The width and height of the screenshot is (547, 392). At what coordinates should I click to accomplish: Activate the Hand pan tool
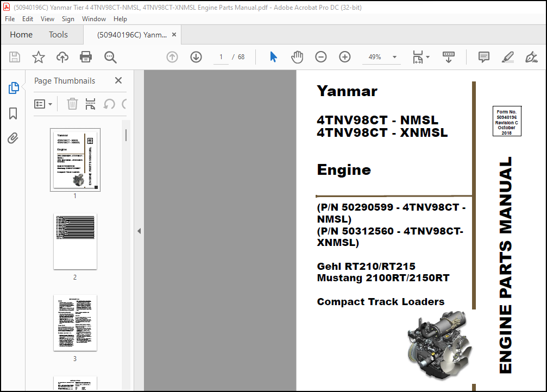297,57
